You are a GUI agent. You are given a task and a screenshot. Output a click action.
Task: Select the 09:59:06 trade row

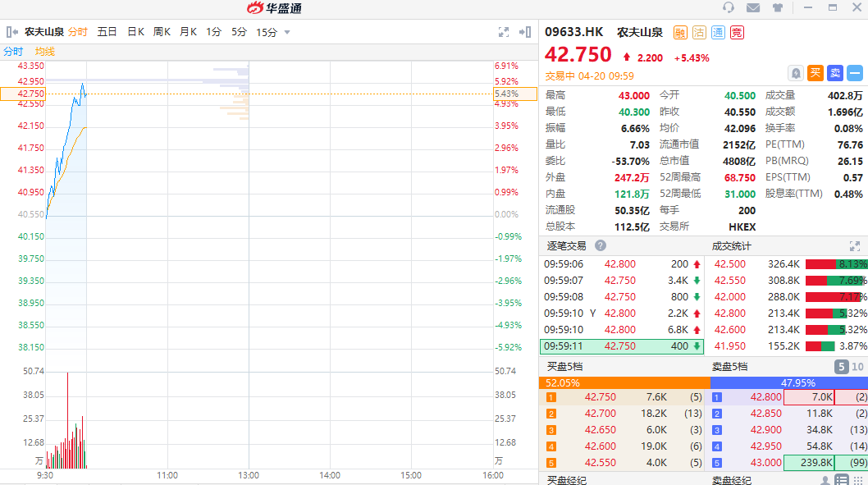pos(622,264)
